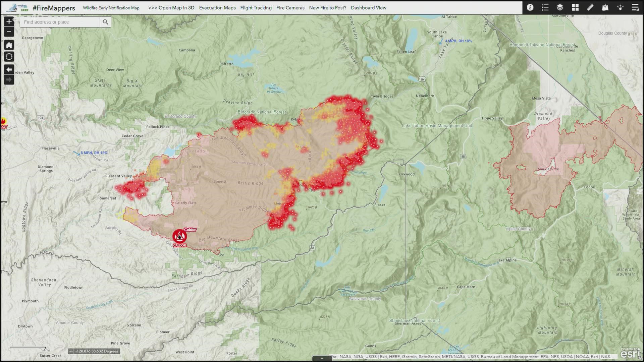This screenshot has height=362, width=644.
Task: Click the Caldor fire incident marker
Action: 180,236
